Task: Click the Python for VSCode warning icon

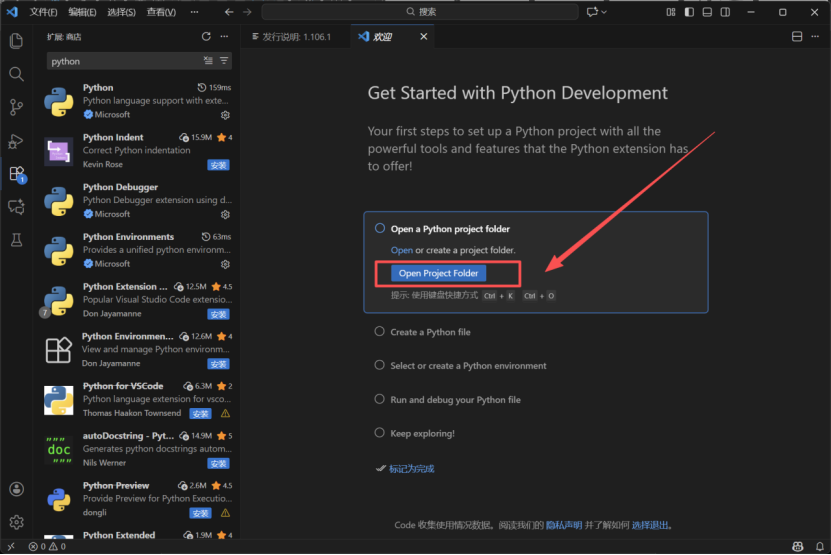Action: 225,413
